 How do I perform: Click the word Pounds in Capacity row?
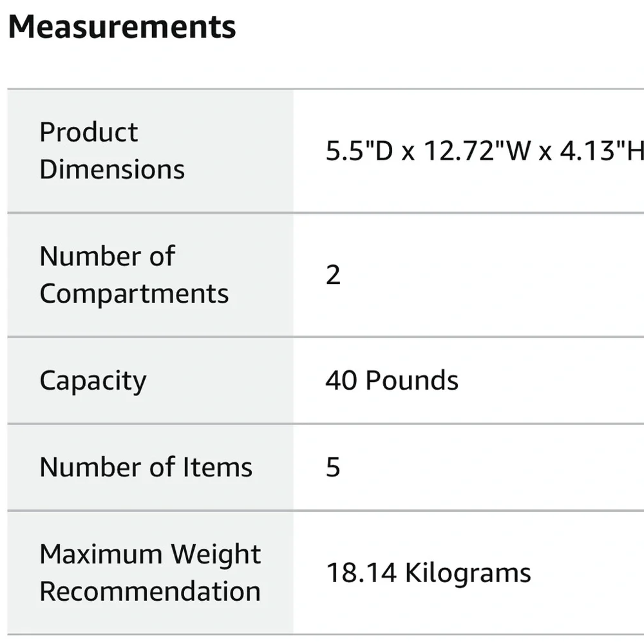pos(412,381)
